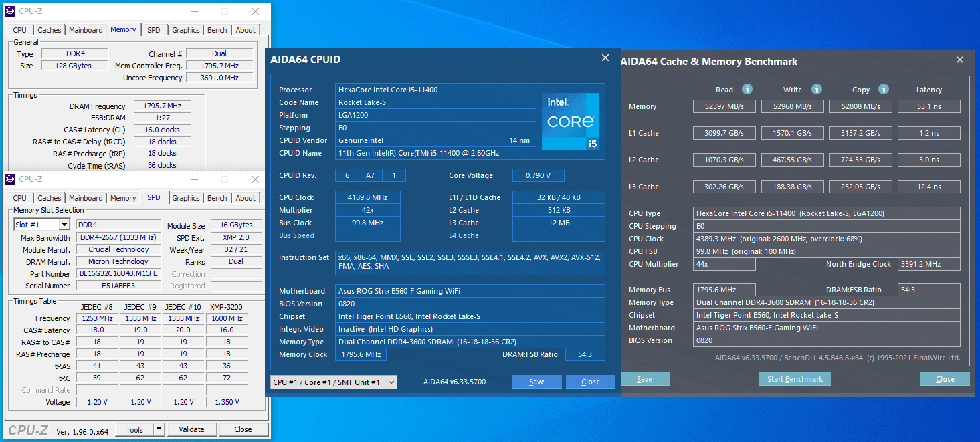The image size is (980, 442).
Task: Open Graphics tab in lower CPU-Z window
Action: (x=186, y=198)
